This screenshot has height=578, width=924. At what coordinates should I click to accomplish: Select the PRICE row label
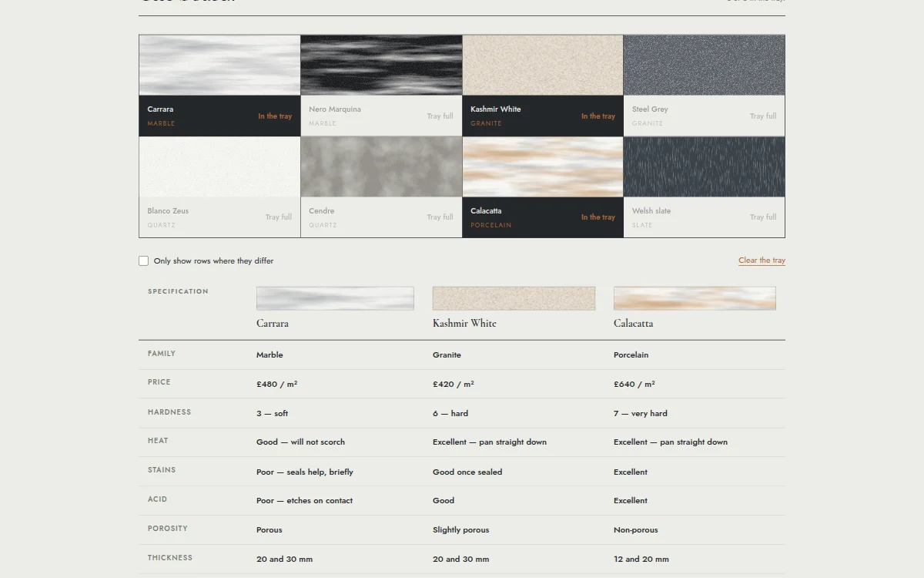[159, 382]
